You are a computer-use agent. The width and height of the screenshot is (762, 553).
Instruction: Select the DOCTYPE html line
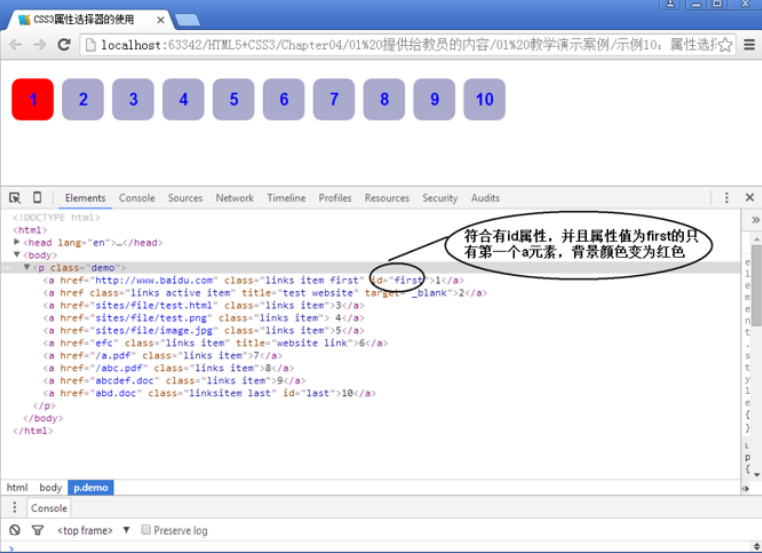56,217
